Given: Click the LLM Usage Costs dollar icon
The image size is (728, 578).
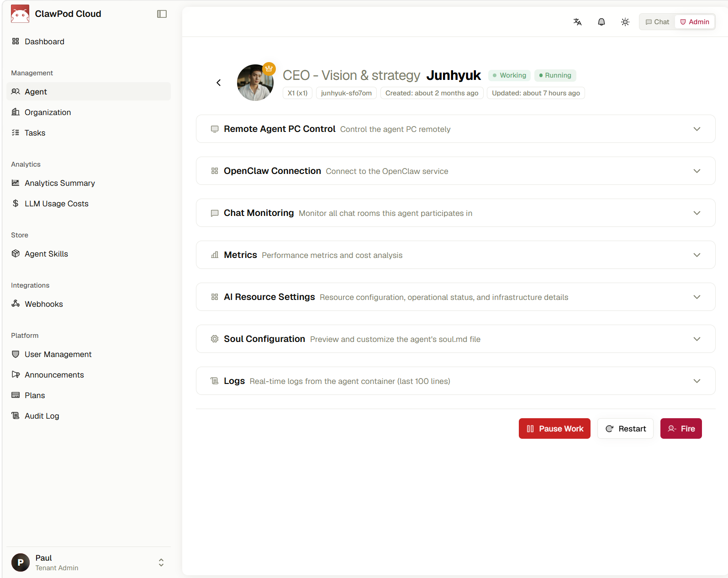Looking at the screenshot, I should click(16, 204).
